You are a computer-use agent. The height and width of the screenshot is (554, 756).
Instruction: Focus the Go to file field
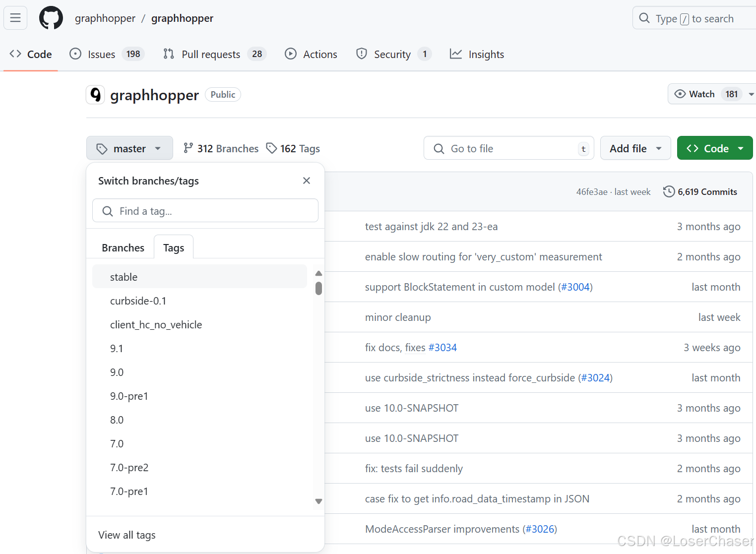point(508,148)
